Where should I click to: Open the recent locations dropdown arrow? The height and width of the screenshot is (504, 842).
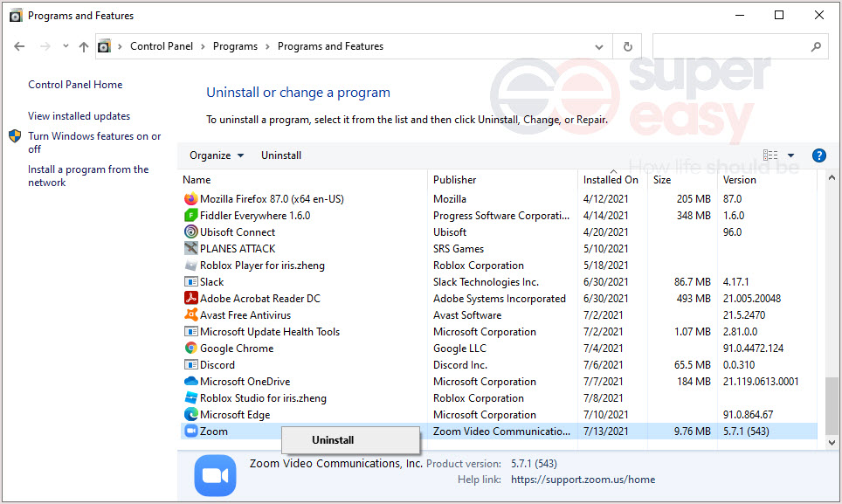point(66,46)
